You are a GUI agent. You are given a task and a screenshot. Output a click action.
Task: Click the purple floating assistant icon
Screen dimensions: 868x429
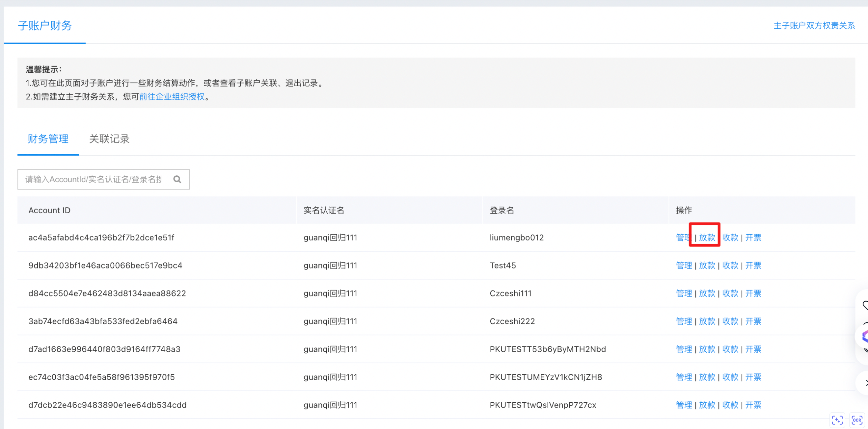tap(865, 336)
